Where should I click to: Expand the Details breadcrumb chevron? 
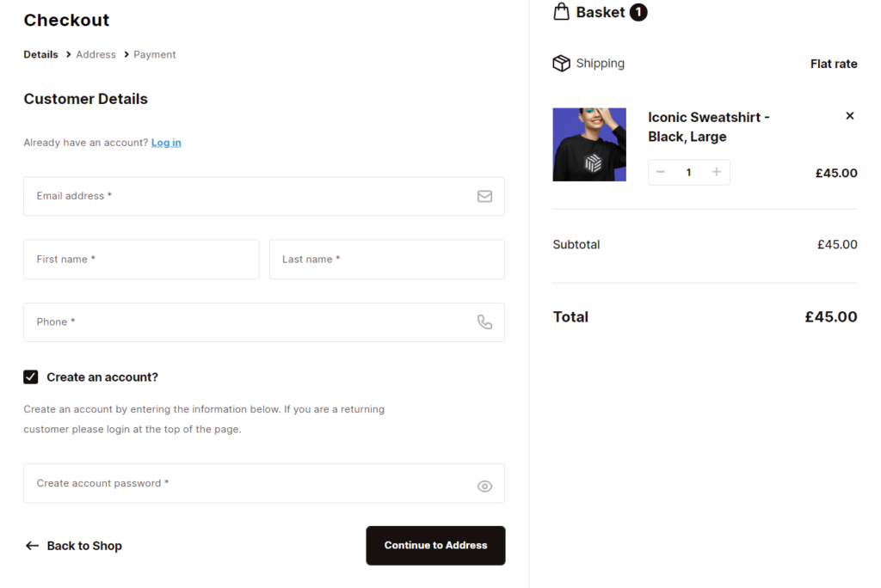click(x=67, y=54)
